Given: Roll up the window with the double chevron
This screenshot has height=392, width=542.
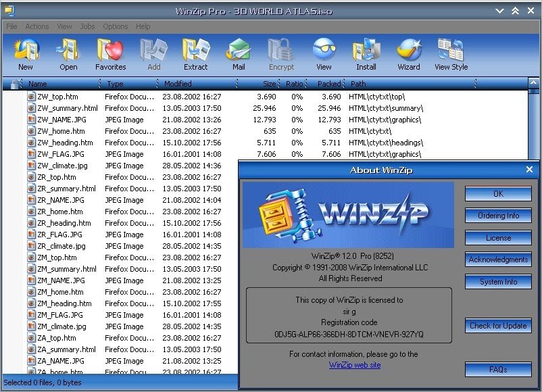Looking at the screenshot, I should [515, 11].
